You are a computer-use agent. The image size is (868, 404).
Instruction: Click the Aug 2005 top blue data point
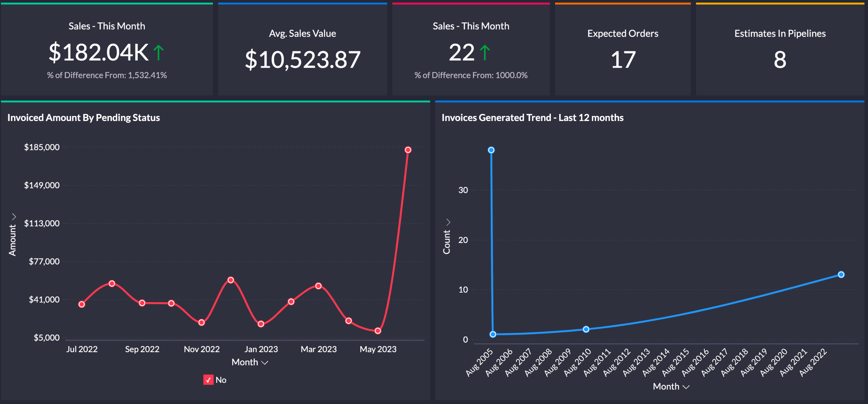(x=491, y=150)
